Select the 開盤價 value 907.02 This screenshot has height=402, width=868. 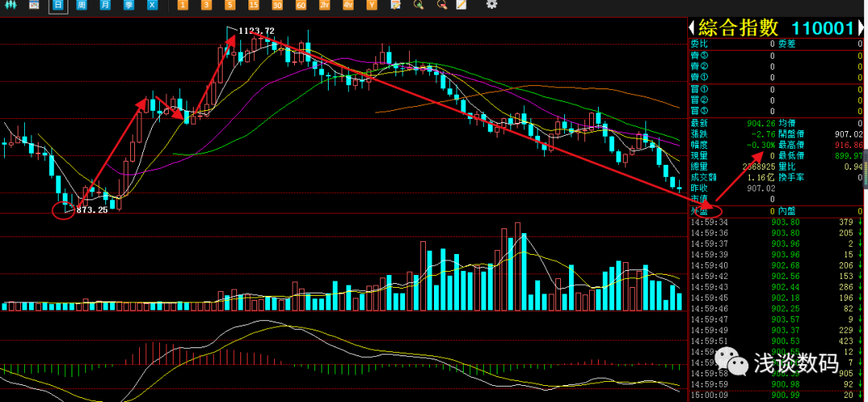(x=849, y=134)
